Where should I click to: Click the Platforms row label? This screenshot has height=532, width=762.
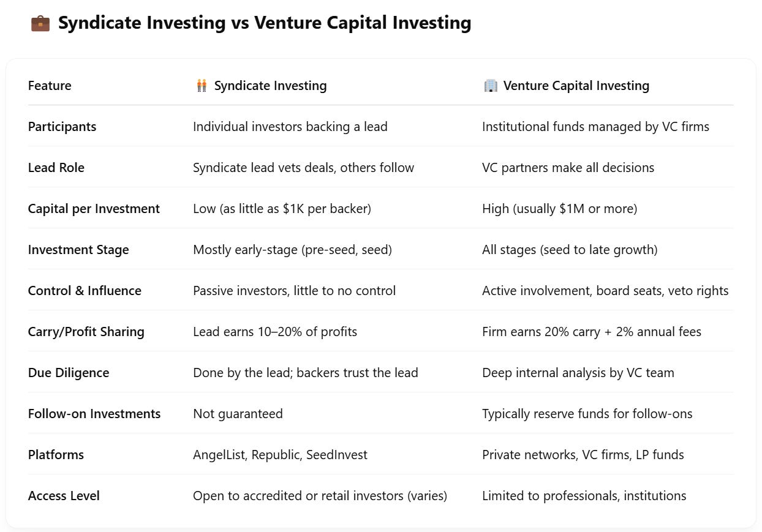coord(56,455)
